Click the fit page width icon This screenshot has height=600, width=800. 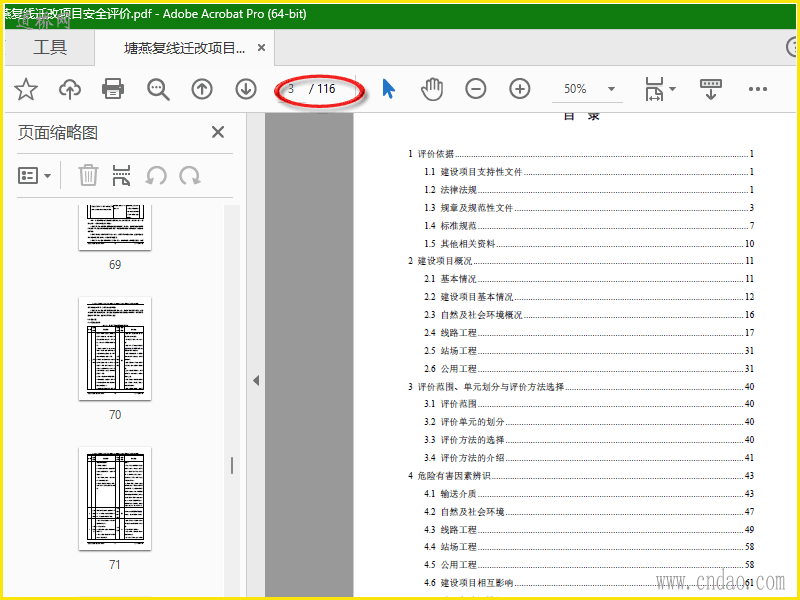654,89
